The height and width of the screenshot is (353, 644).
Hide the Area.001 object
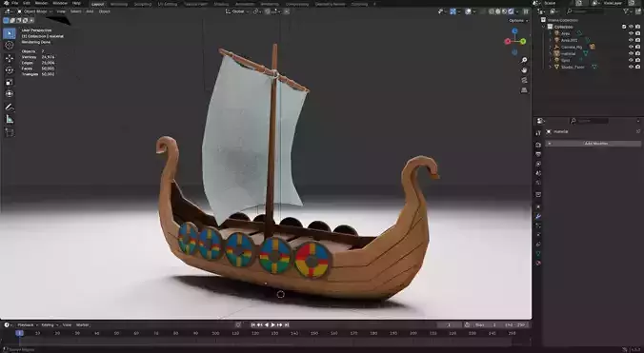pos(632,40)
